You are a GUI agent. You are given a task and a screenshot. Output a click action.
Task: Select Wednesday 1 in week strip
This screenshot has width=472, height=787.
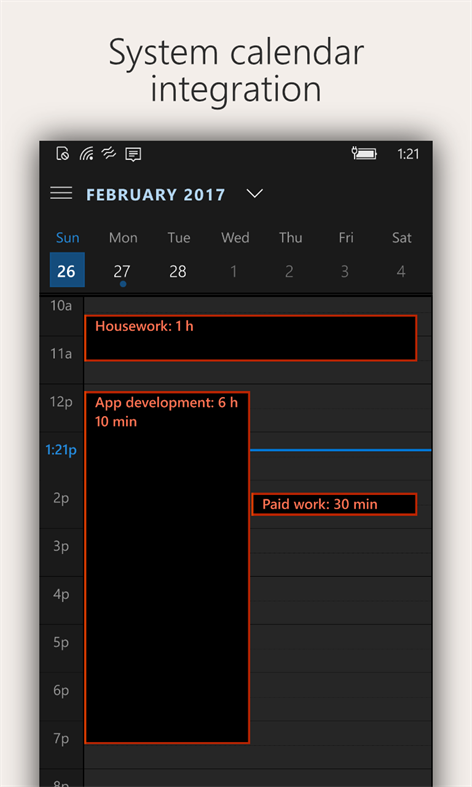[233, 271]
